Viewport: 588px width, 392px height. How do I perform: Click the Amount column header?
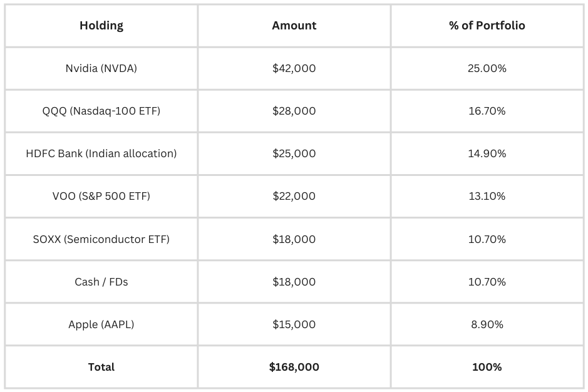pos(294,26)
